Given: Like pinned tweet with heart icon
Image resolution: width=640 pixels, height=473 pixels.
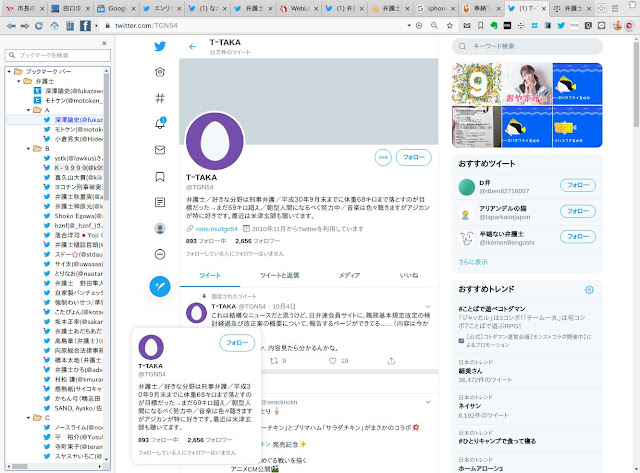Looking at the screenshot, I should pos(333,361).
